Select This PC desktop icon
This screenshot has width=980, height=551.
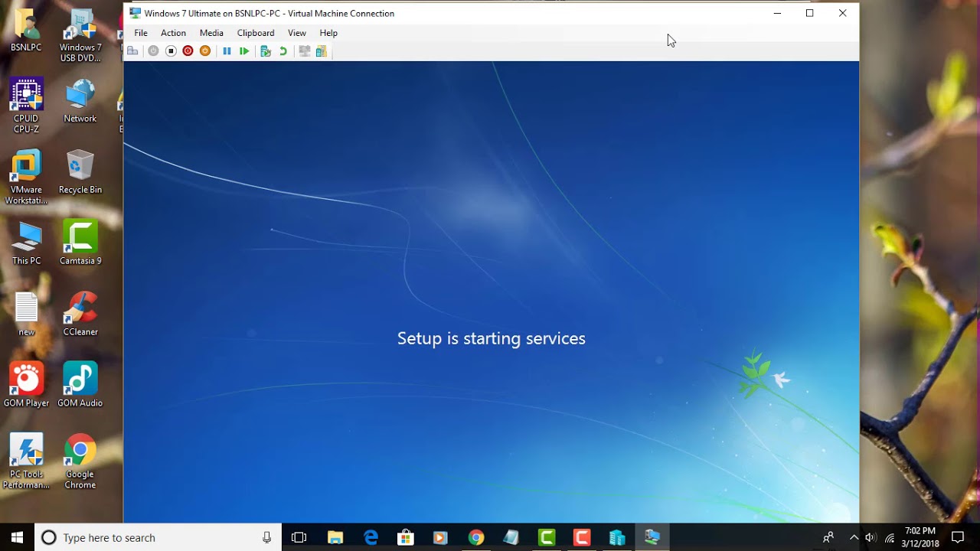(26, 243)
